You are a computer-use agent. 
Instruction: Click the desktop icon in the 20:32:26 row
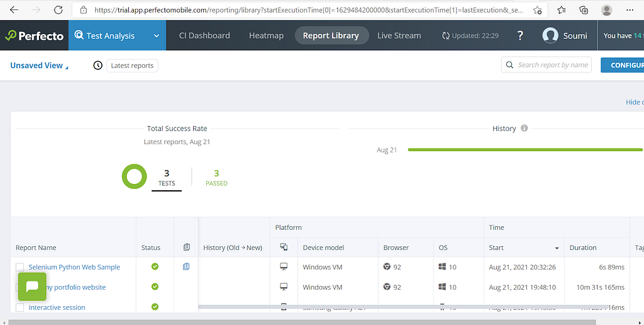(284, 267)
